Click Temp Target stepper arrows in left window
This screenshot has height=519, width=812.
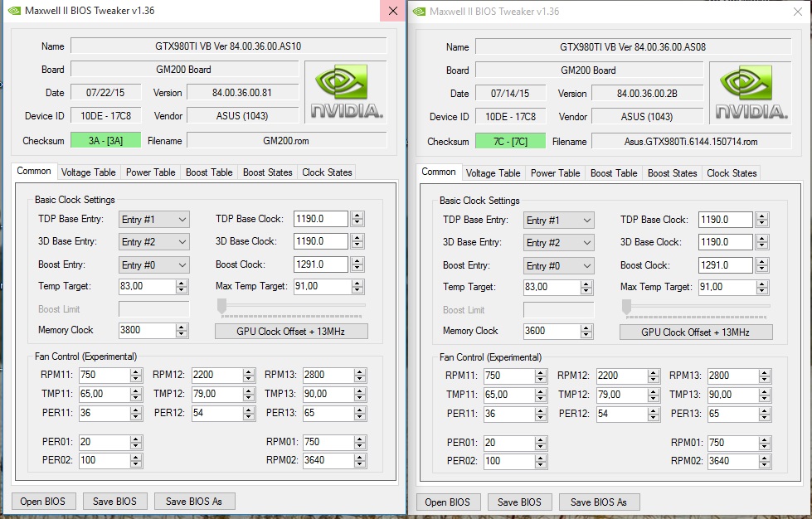(182, 287)
